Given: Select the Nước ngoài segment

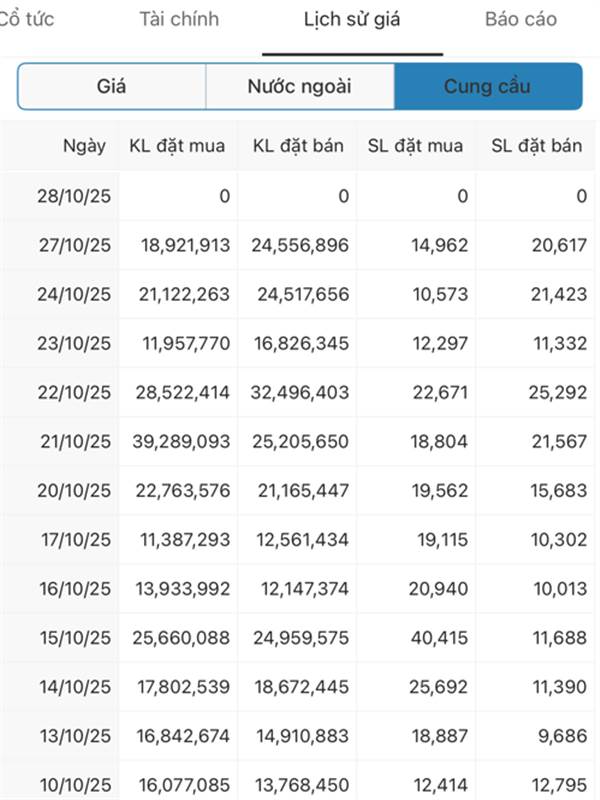Looking at the screenshot, I should pos(300,86).
